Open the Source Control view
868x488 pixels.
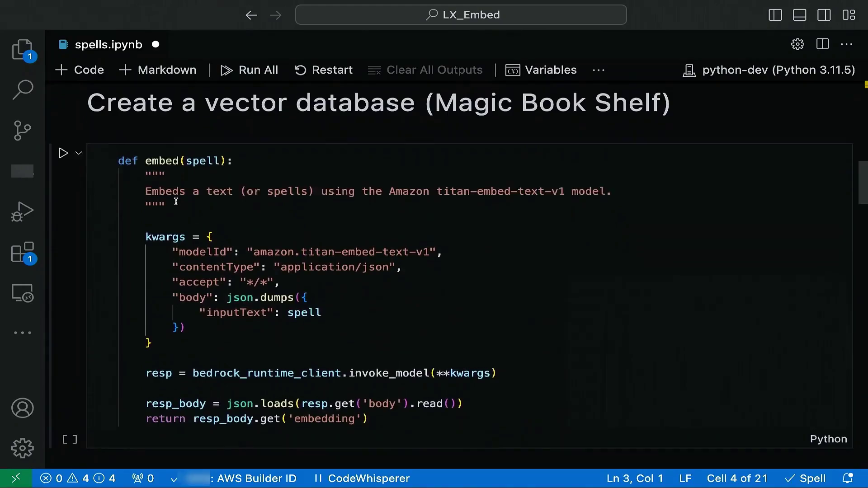(x=22, y=131)
